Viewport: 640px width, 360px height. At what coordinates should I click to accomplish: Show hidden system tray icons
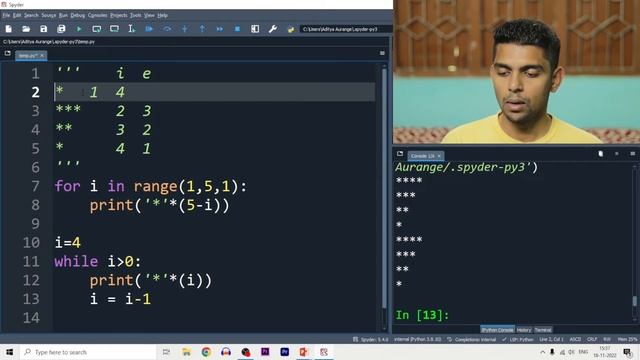(x=542, y=352)
